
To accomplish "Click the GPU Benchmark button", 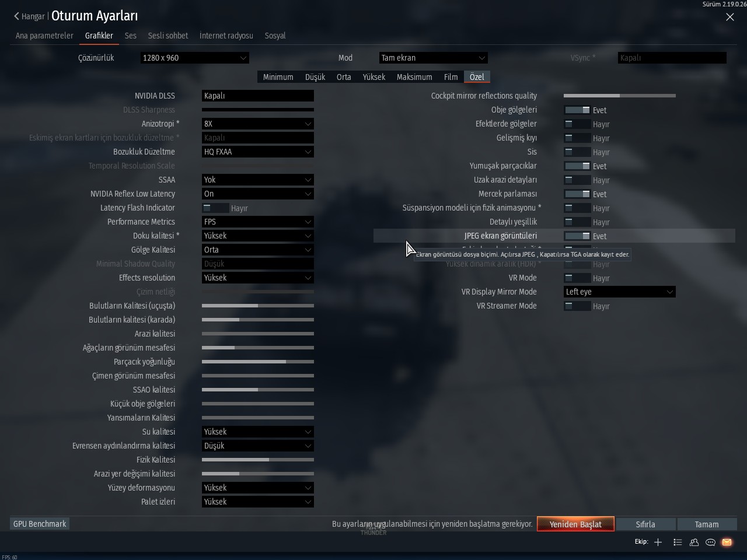I will point(40,524).
